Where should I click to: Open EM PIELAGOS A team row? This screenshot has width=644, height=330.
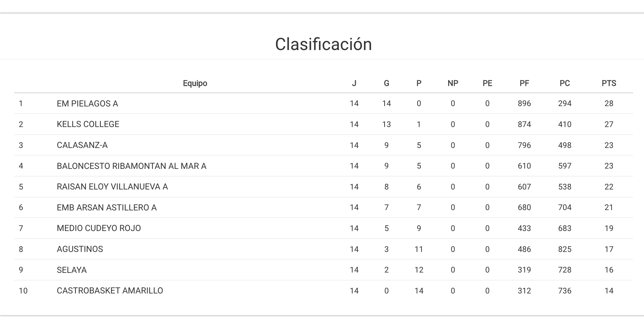tap(87, 104)
